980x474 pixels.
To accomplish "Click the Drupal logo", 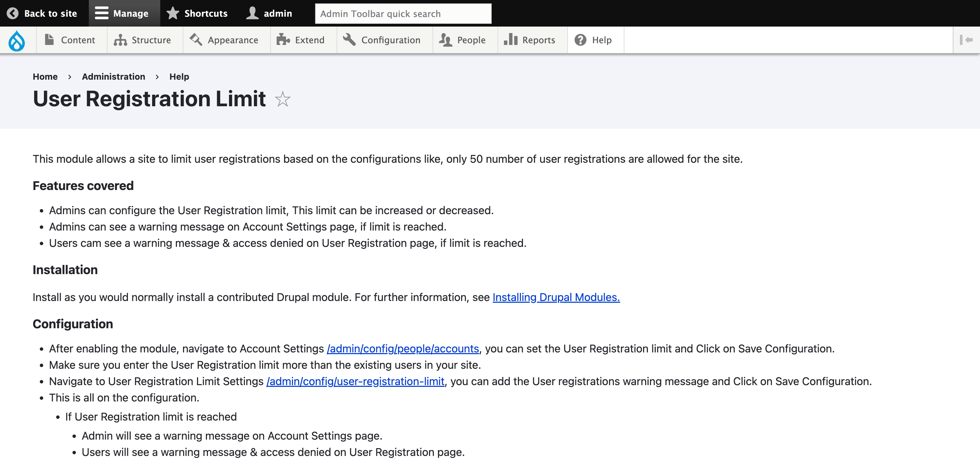I will pyautogui.click(x=17, y=41).
